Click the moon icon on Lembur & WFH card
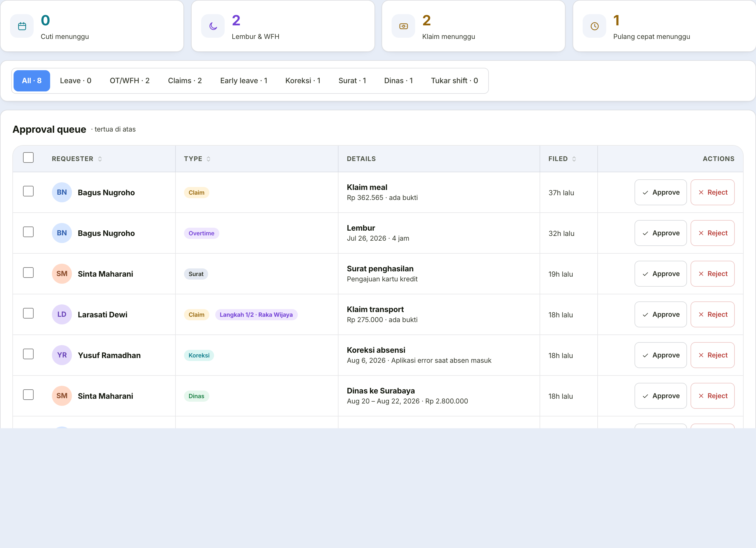Viewport: 756px width, 548px height. (x=213, y=26)
